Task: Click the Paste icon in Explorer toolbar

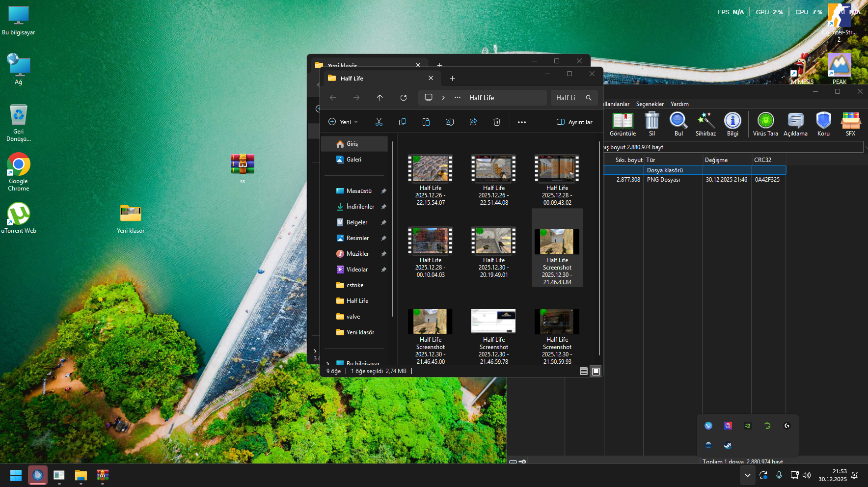Action: point(426,122)
